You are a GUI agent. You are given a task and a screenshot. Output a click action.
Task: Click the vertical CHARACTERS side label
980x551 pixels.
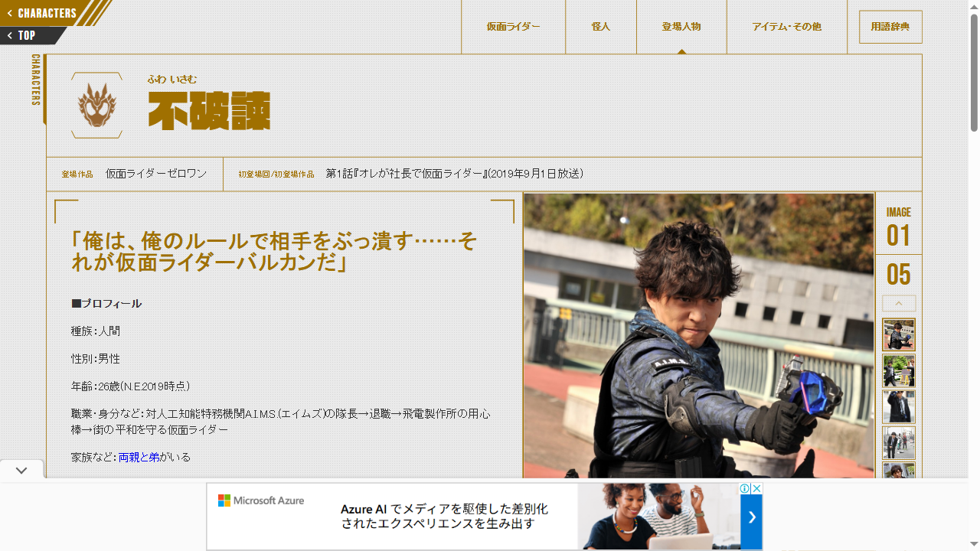click(x=36, y=80)
